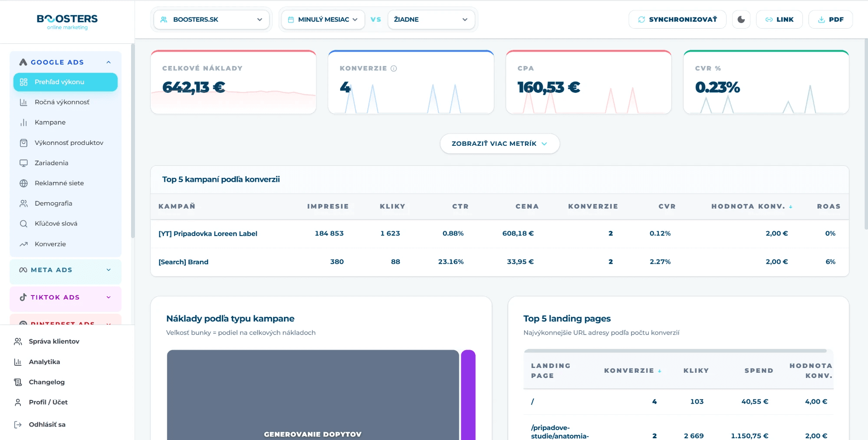The width and height of the screenshot is (868, 440).
Task: Click the Google Ads logo icon
Action: [23, 62]
